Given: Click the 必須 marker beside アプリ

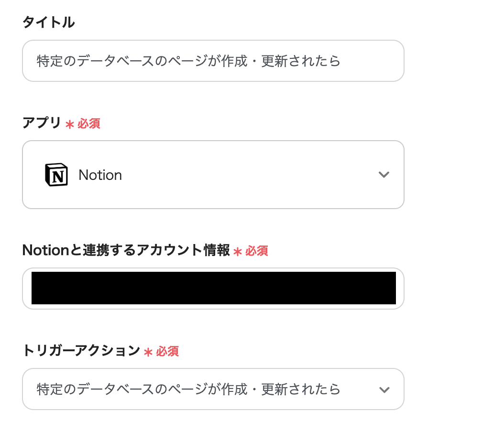Looking at the screenshot, I should point(89,123).
